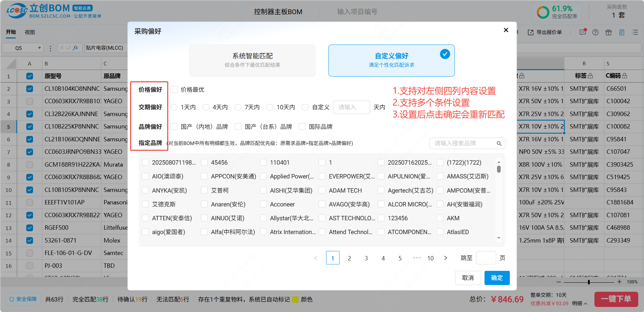Switch to the 视图 tab
This screenshot has width=644, height=312.
[30, 32]
